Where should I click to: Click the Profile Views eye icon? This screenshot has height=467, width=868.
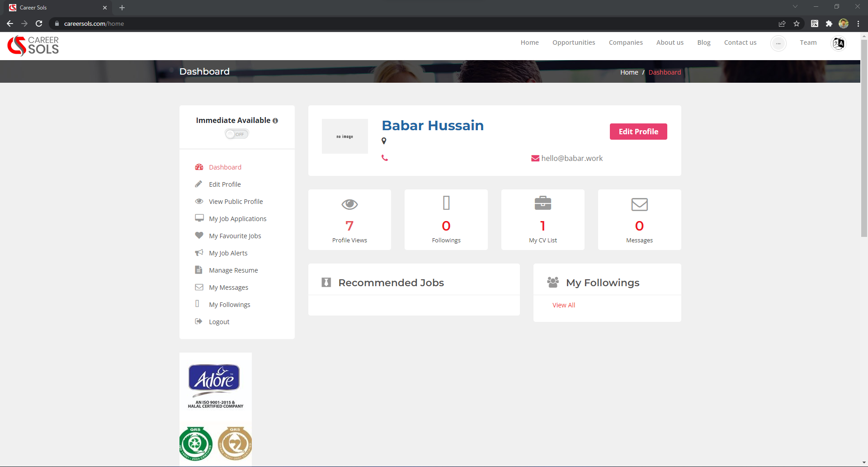pos(349,204)
